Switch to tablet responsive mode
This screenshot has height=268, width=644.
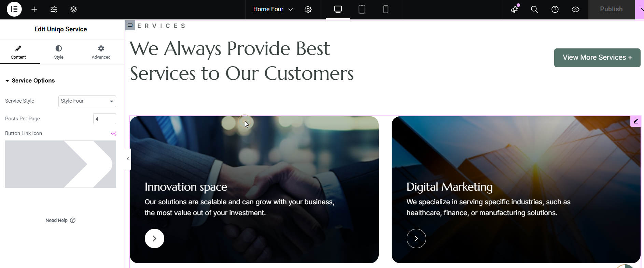(x=362, y=10)
